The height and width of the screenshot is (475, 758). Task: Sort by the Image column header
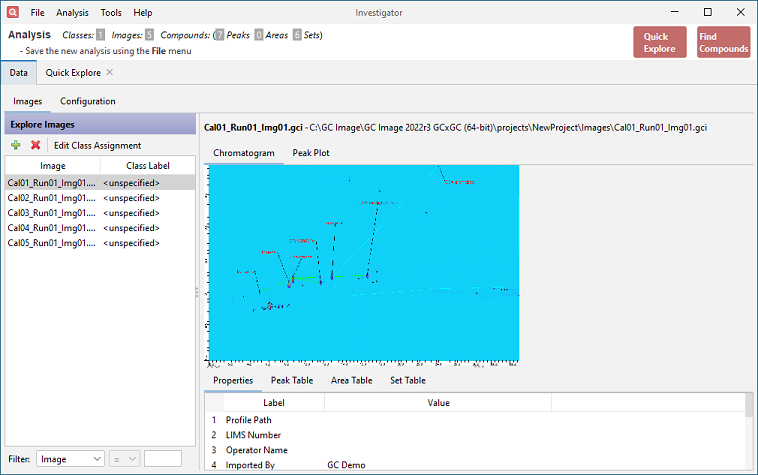(x=53, y=166)
